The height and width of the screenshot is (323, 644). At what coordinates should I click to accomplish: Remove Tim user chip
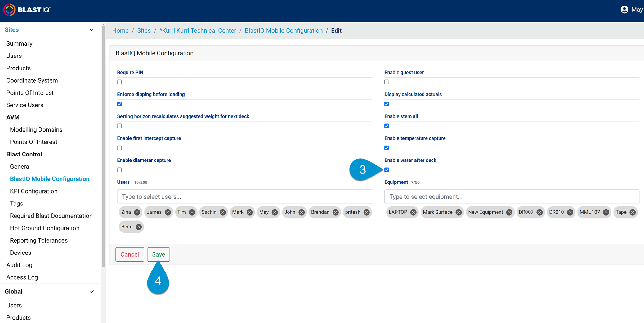click(x=192, y=212)
